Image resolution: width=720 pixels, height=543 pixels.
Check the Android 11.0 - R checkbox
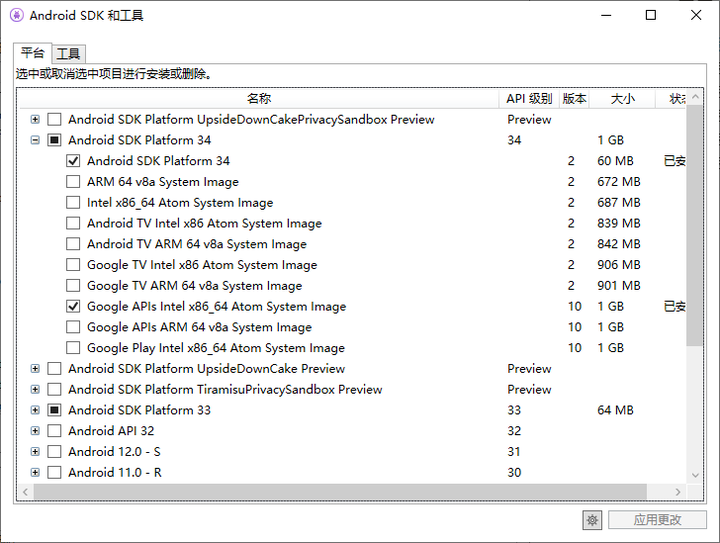click(54, 472)
